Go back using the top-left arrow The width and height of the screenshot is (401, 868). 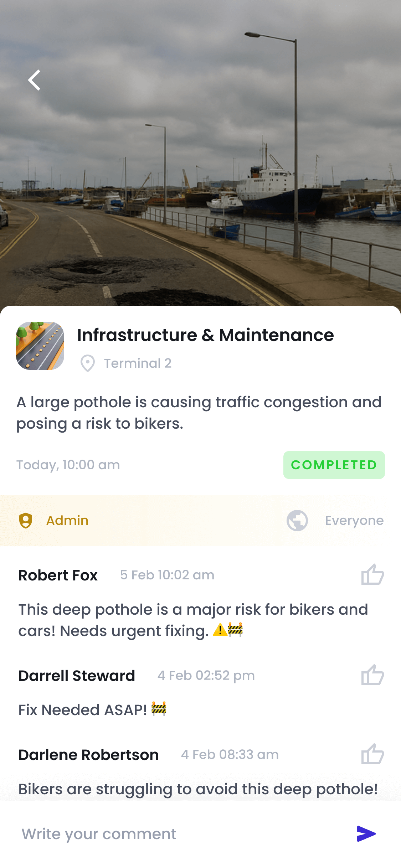pyautogui.click(x=35, y=80)
